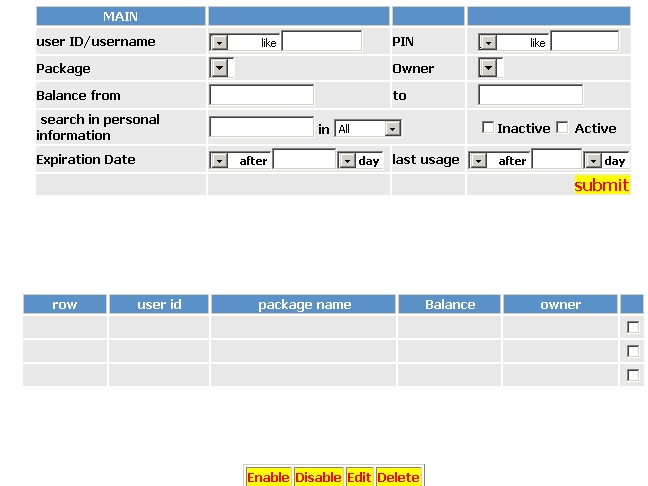Select the first result row checkbox
Image resolution: width=648 pixels, height=486 pixels.
(x=632, y=327)
